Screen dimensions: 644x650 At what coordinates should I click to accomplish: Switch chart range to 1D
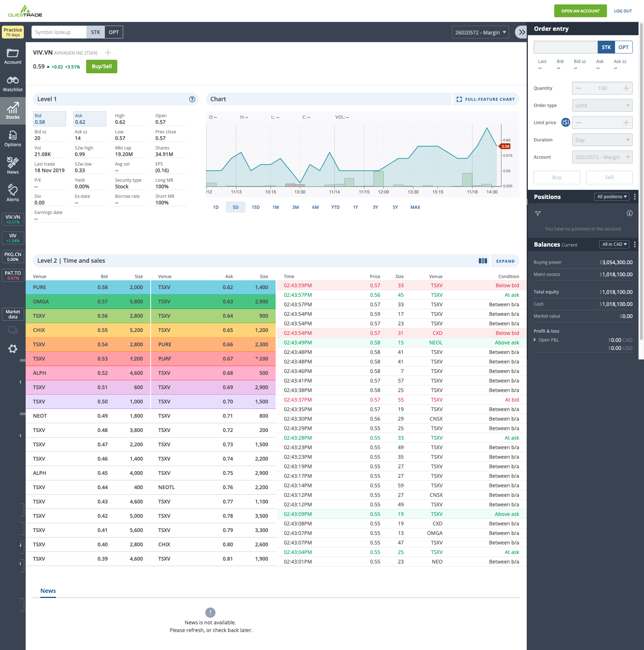pyautogui.click(x=216, y=207)
